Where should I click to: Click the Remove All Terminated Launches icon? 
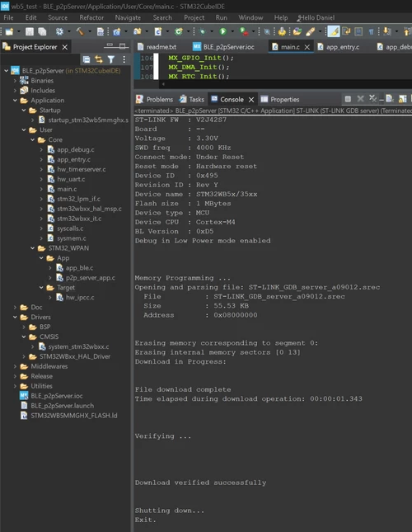pos(372,99)
